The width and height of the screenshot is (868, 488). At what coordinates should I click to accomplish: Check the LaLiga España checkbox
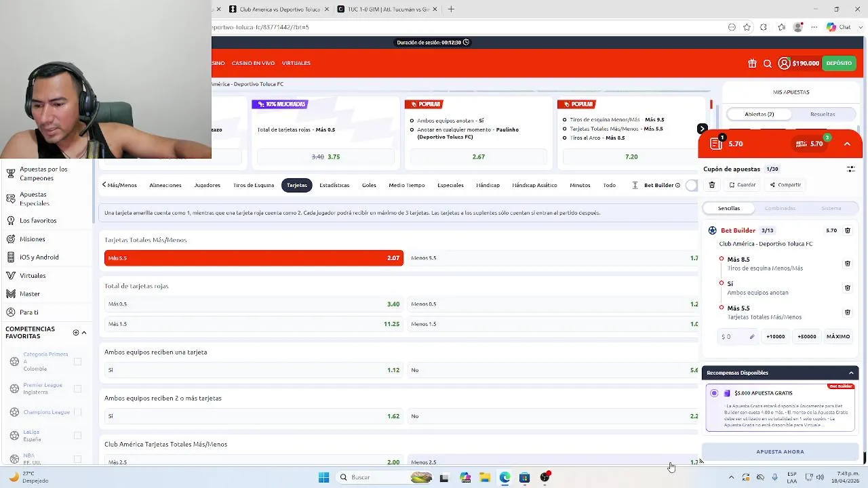(77, 435)
